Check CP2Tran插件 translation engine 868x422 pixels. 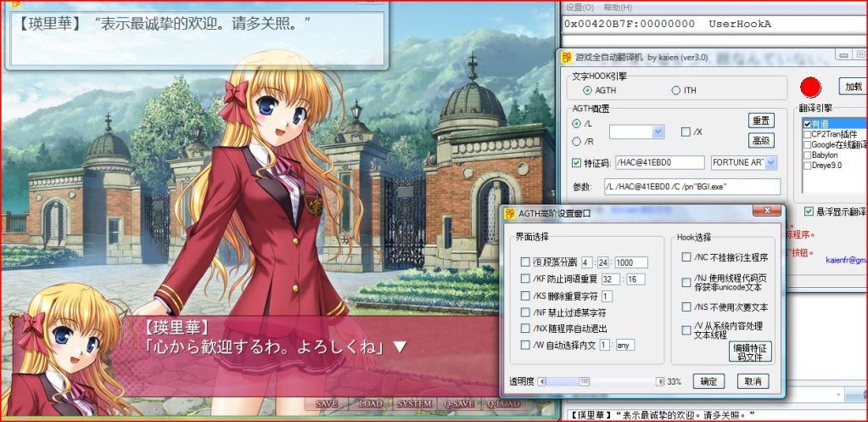(808, 134)
